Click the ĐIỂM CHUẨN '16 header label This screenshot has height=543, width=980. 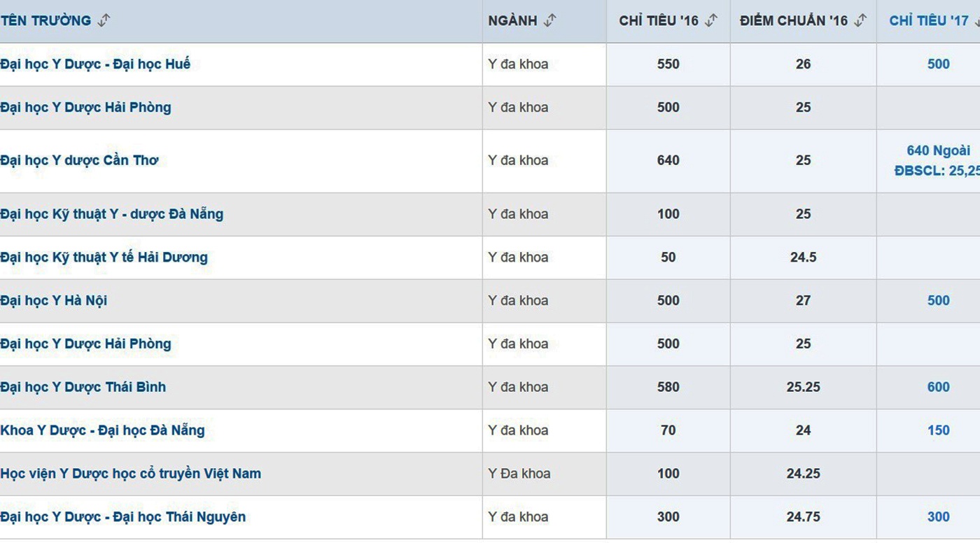pyautogui.click(x=793, y=21)
